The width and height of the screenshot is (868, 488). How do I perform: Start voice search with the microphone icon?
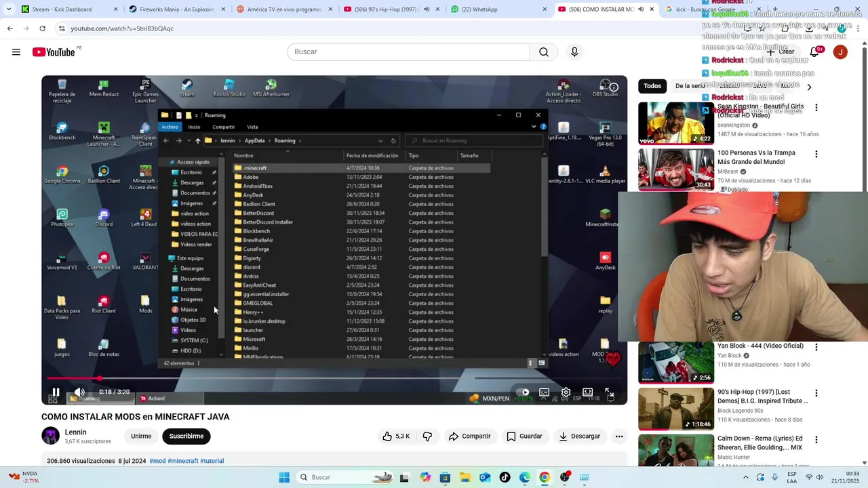pyautogui.click(x=574, y=52)
